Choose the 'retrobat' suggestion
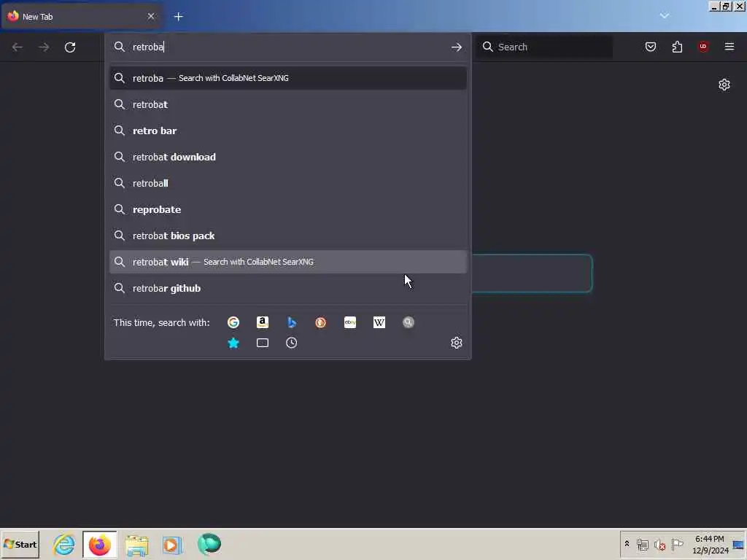 pos(287,104)
